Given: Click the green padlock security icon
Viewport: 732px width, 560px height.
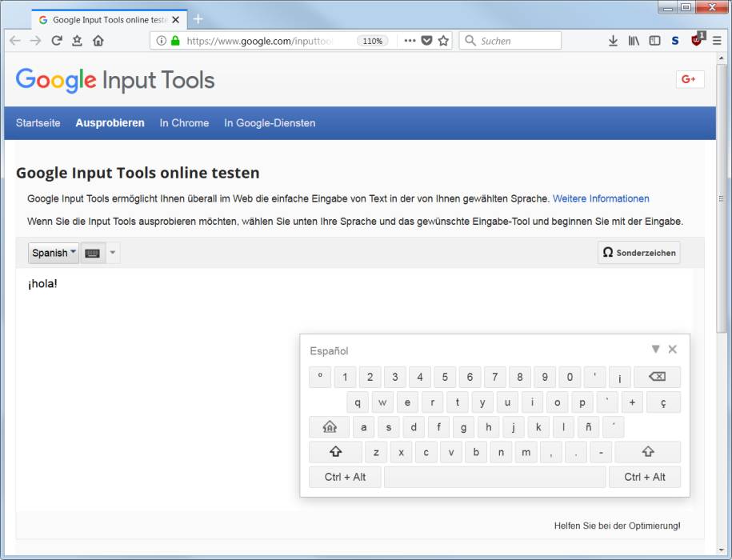Looking at the screenshot, I should [175, 41].
